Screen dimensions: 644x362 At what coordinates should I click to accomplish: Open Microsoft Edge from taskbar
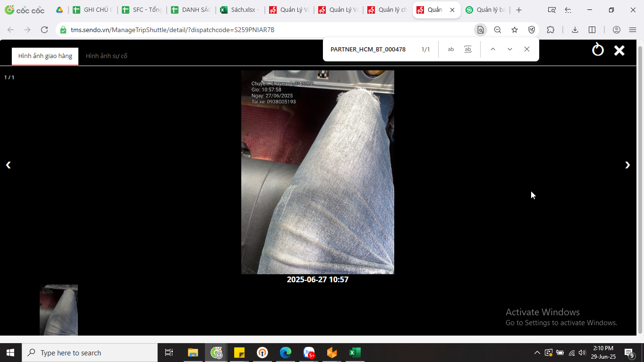coord(285,353)
